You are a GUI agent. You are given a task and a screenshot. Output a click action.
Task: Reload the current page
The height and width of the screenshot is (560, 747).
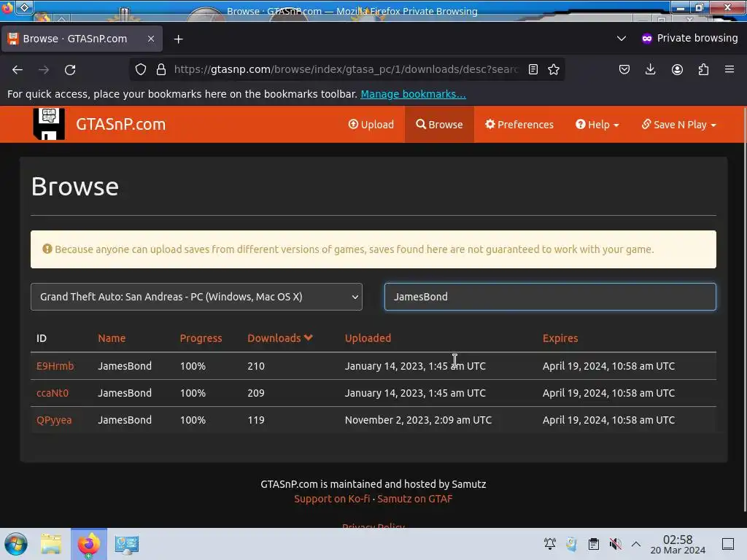[x=70, y=69]
